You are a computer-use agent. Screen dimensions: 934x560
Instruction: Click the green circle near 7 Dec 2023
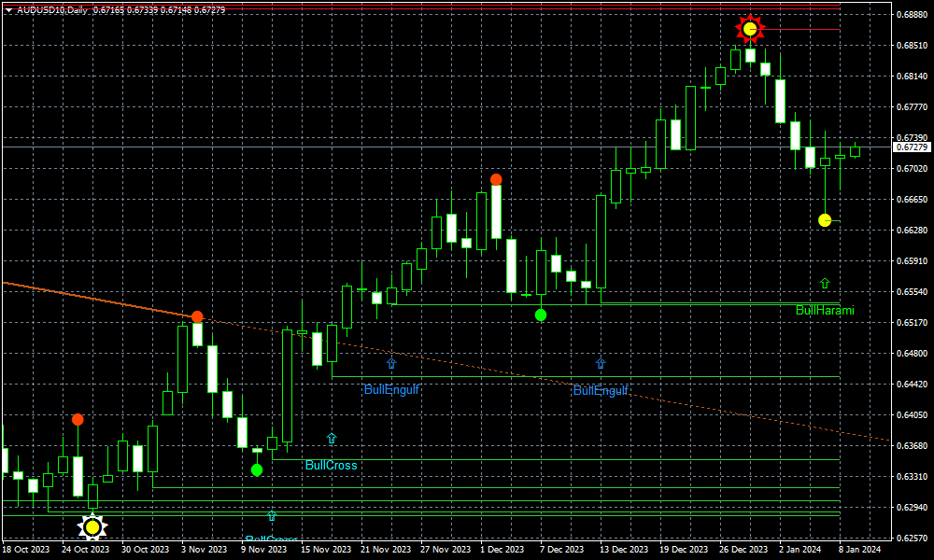541,315
